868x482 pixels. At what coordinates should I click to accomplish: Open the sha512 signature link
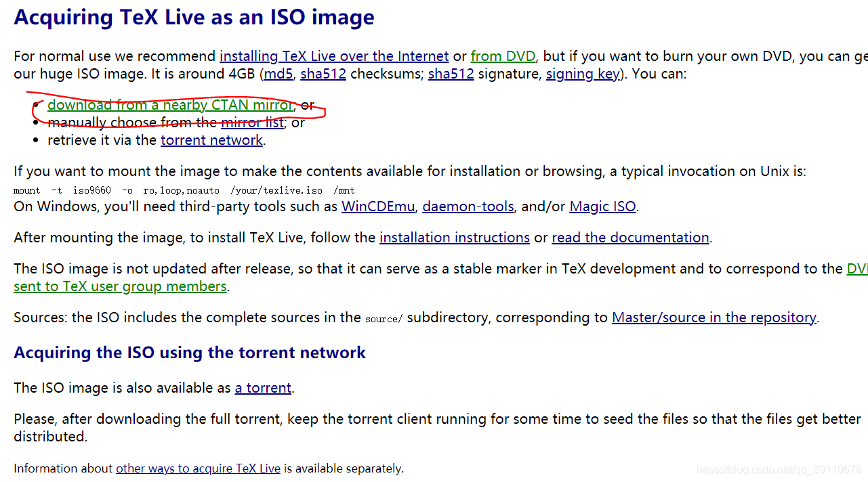pyautogui.click(x=451, y=74)
